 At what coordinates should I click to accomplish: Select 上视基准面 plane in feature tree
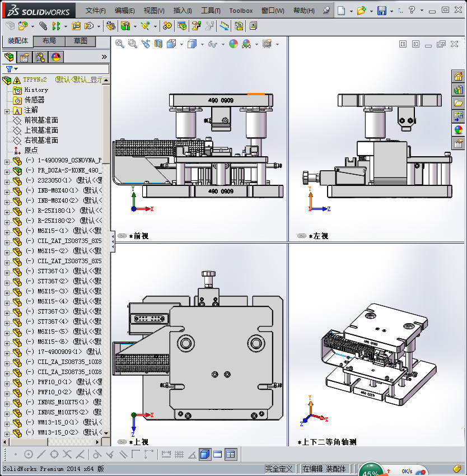[x=41, y=130]
